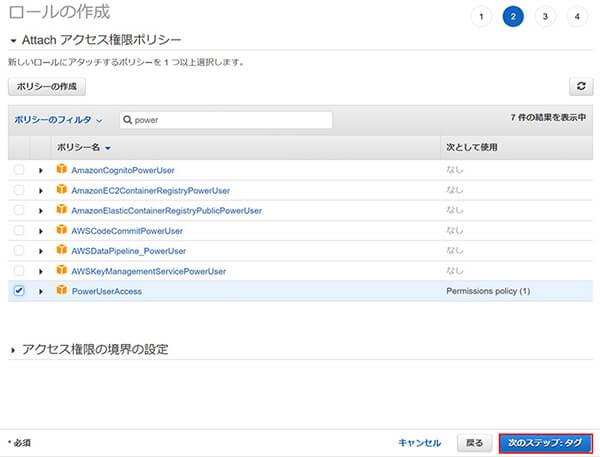Go to wizard step 4
Viewport: 600px width, 457px height.
pyautogui.click(x=577, y=16)
